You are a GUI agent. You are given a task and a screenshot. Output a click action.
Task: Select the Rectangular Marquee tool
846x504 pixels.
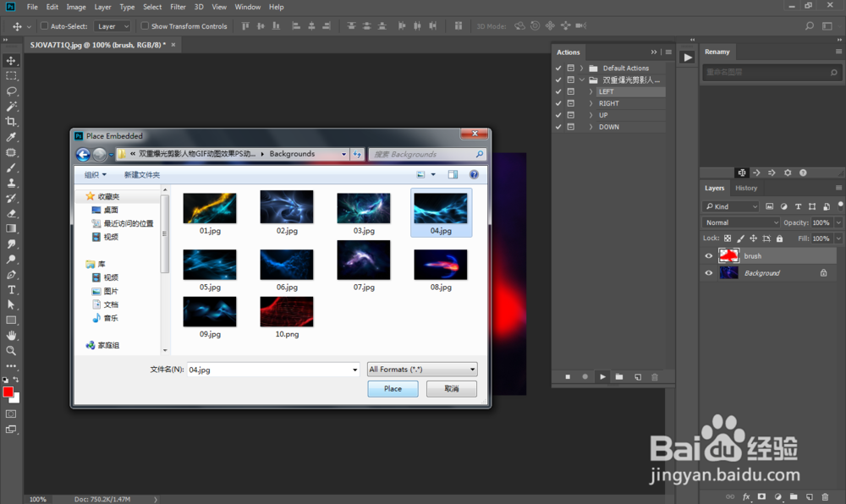[11, 76]
